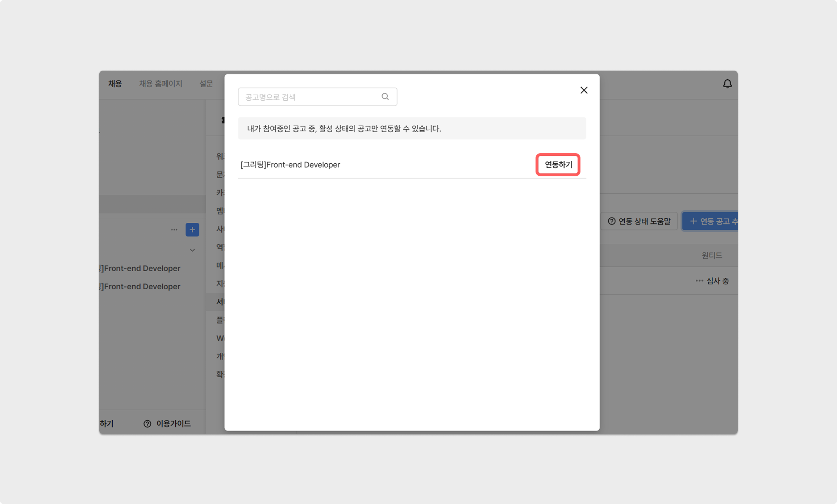
Task: Go to the 설문 tab
Action: pyautogui.click(x=206, y=84)
